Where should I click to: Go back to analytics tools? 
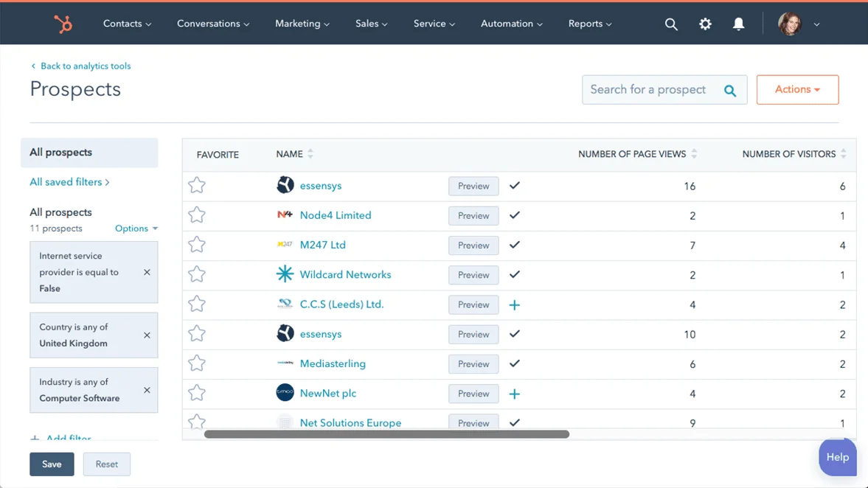85,66
